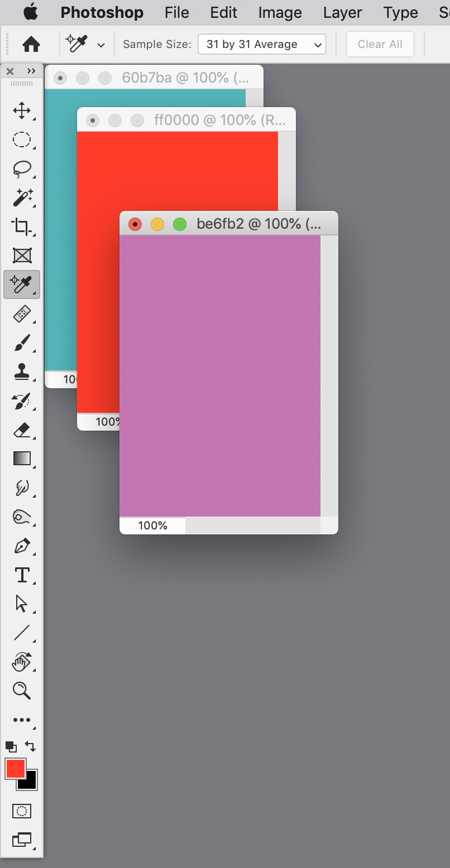Swap foreground and background colors
The height and width of the screenshot is (868, 450).
(31, 746)
